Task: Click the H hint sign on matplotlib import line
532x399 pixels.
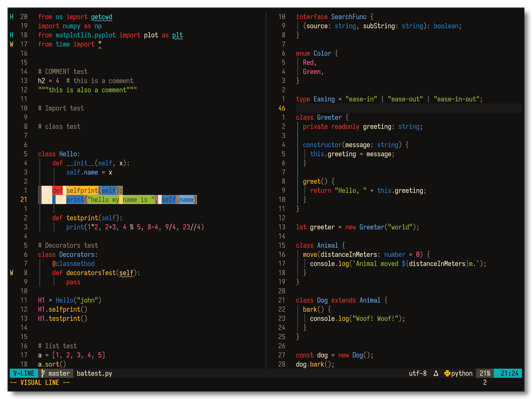Action: (x=12, y=35)
